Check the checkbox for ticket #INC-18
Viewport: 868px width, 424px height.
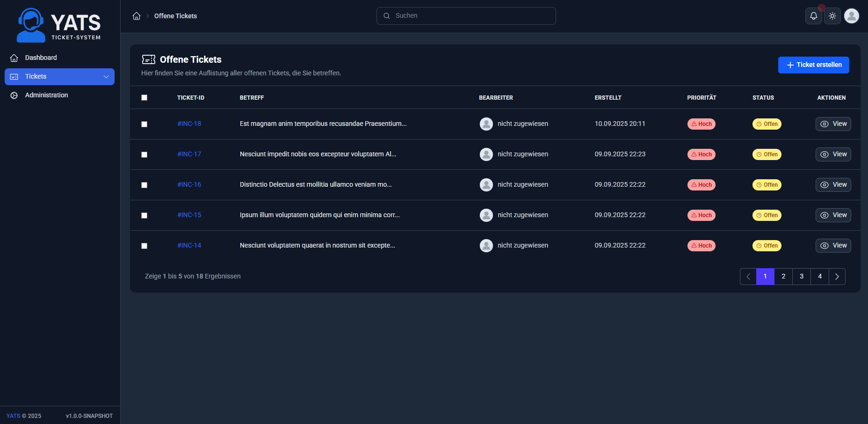144,124
